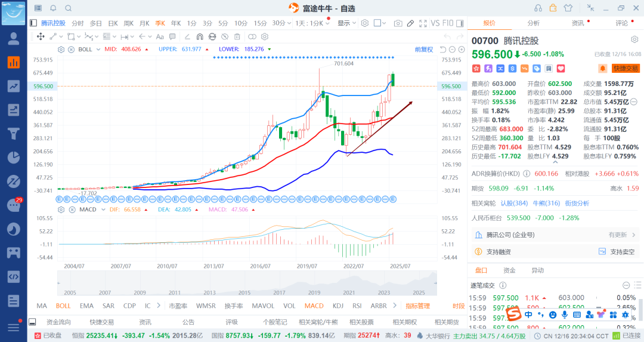Viewport: 644px width, 342px height.
Task: Open chart settings gear next to 显示
Action: (365, 23)
